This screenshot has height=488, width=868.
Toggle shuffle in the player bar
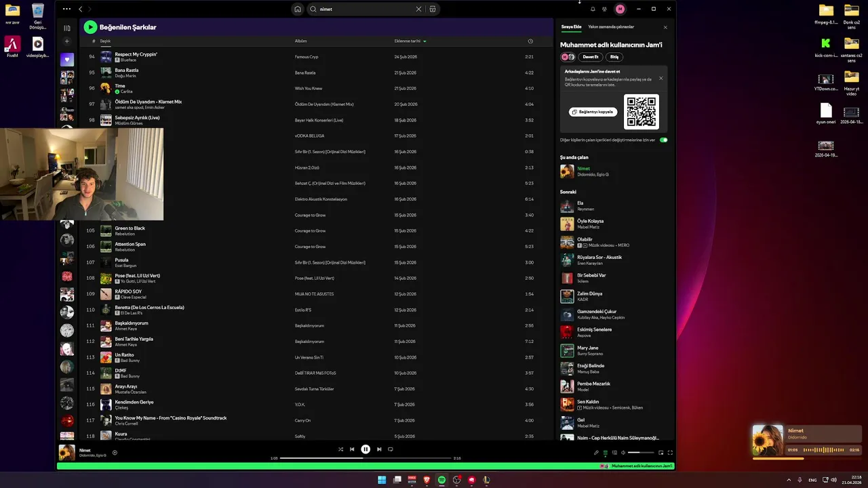[x=340, y=449]
